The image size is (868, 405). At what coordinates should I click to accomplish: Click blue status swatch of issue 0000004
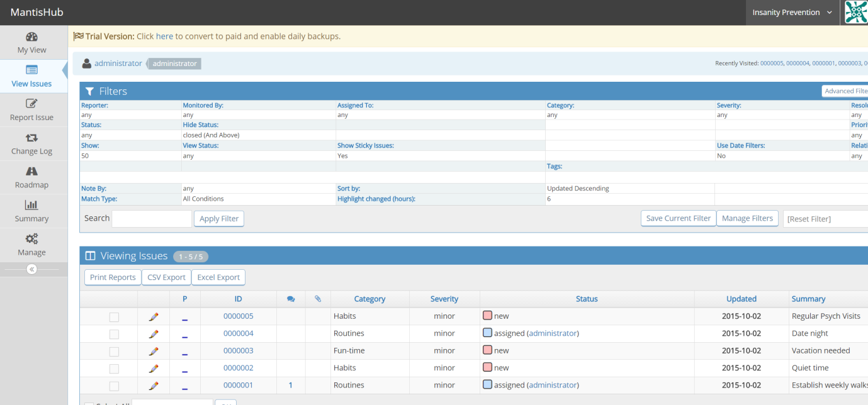[487, 333]
